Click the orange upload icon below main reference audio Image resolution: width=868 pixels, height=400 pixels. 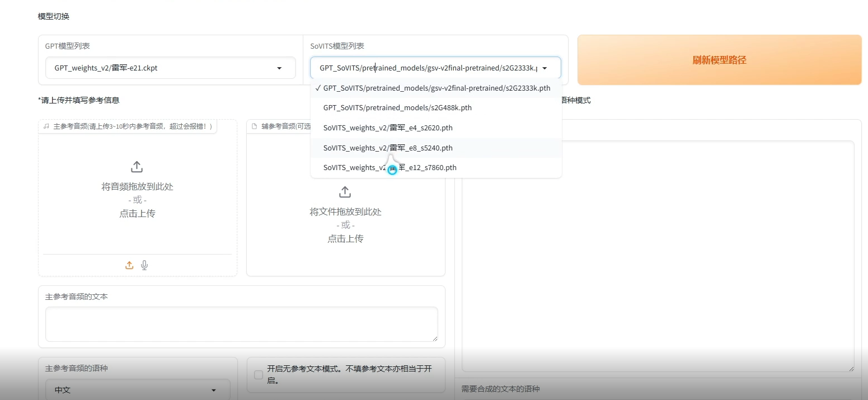tap(129, 265)
